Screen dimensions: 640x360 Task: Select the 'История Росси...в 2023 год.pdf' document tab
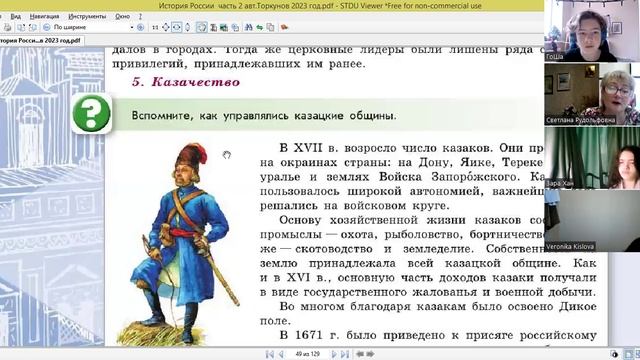tap(41, 40)
